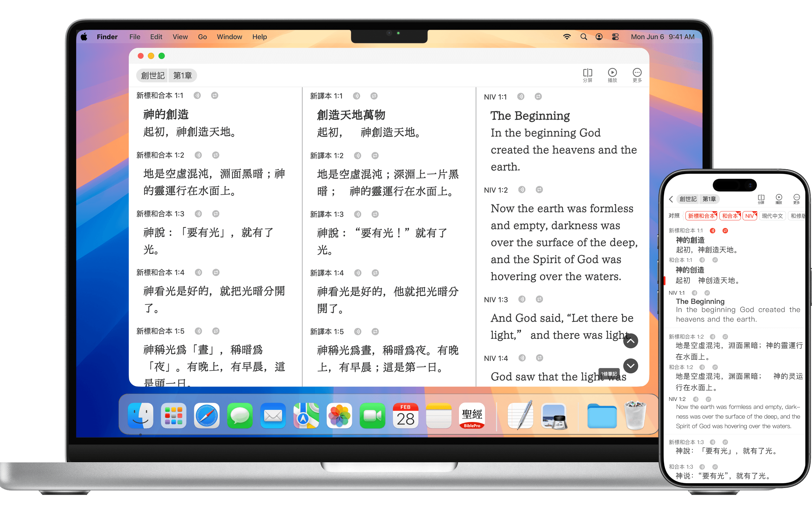Tap audio icon beside NIV 1:2 on iPhone
812x508 pixels.
point(696,399)
